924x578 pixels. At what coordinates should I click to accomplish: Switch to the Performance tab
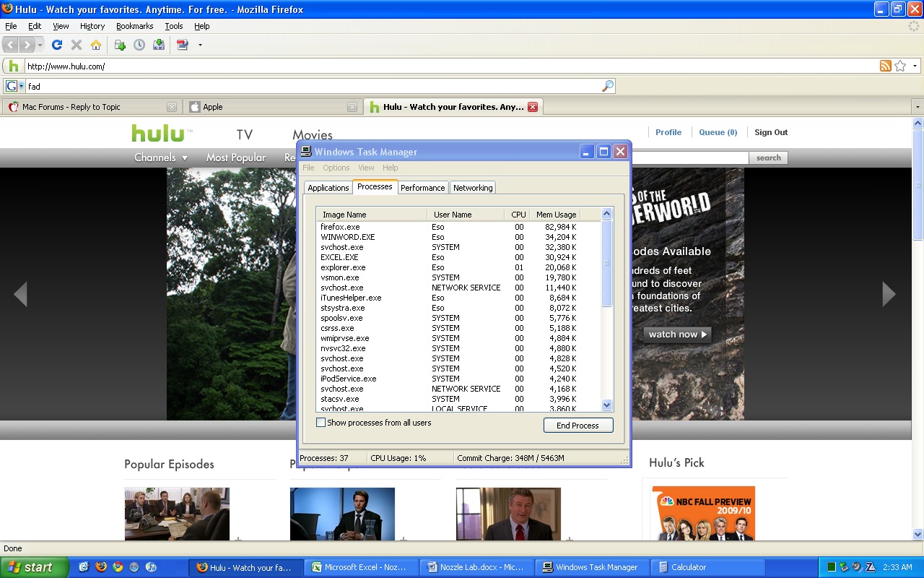click(423, 188)
